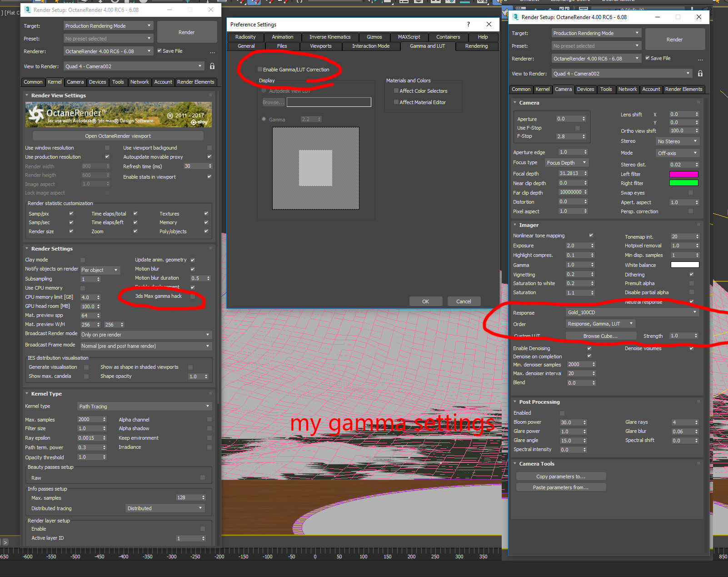Collapse the Render Settings rollout
728x577 pixels.
[52, 249]
